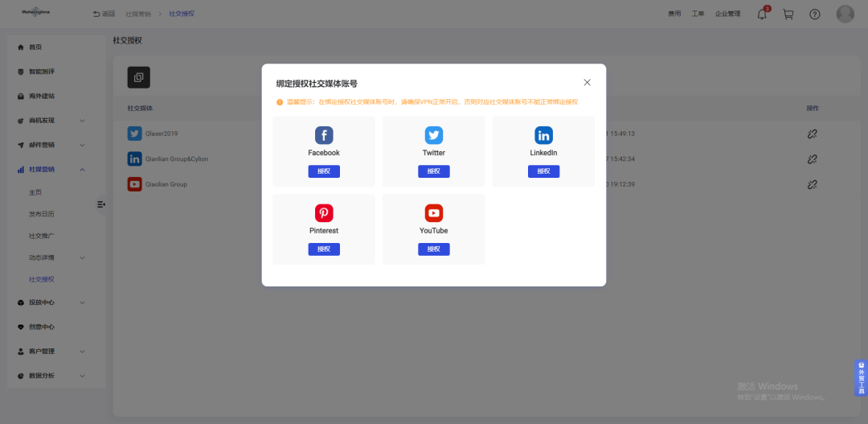The height and width of the screenshot is (424, 868).
Task: Click the dark add-account square button
Action: pos(138,77)
